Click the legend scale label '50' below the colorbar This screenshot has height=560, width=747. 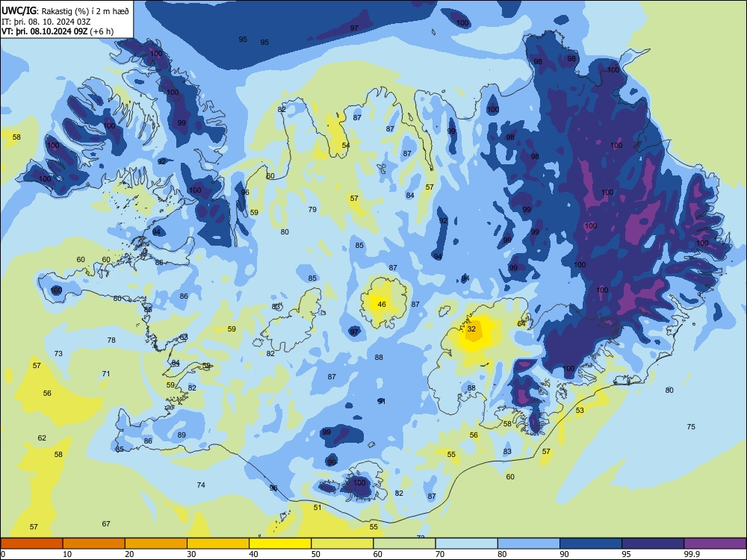(315, 554)
